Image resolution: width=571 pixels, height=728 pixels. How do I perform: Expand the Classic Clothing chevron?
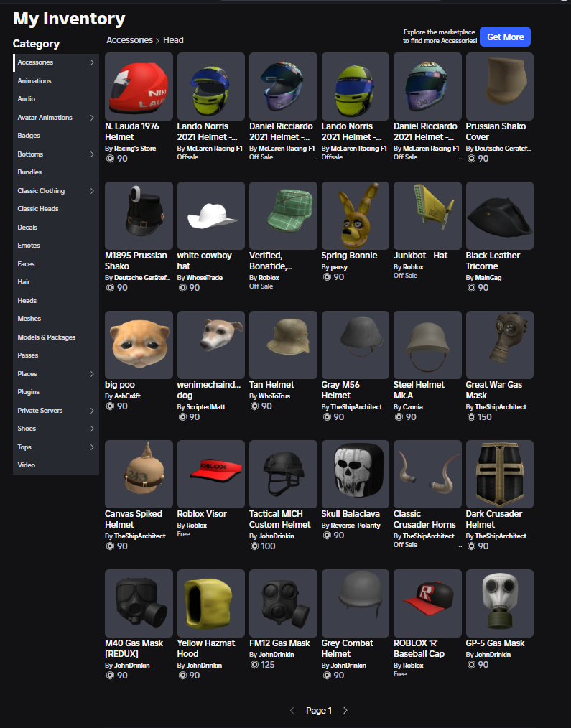coord(92,191)
